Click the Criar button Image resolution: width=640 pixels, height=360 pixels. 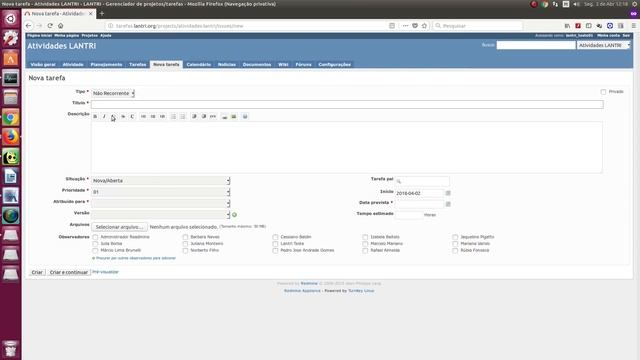pyautogui.click(x=37, y=272)
